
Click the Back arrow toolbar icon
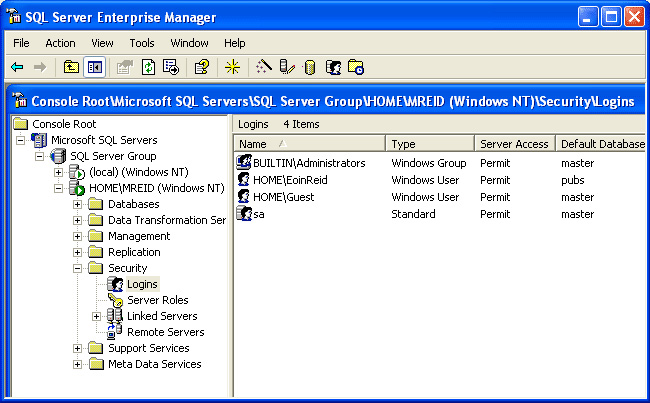pos(17,67)
